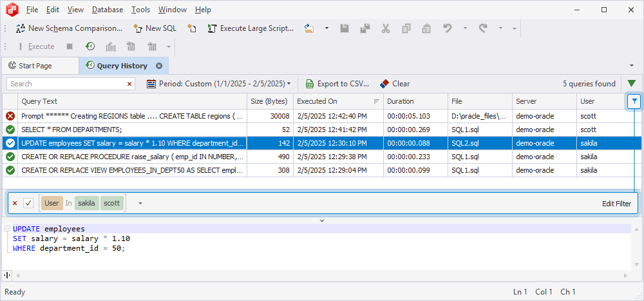Open the Redo history dropdown
Screen dimensions: 644x301
500,28
